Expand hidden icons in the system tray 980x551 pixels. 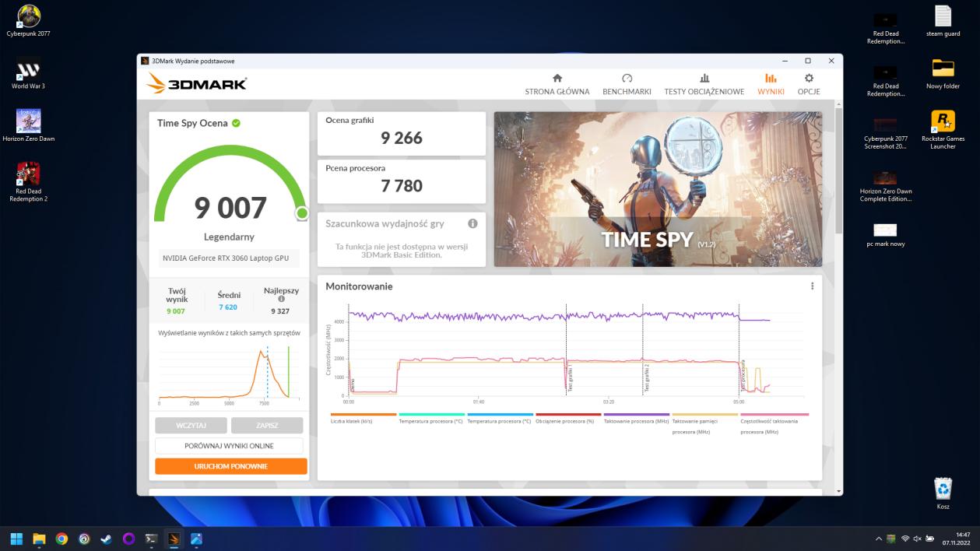tap(878, 538)
